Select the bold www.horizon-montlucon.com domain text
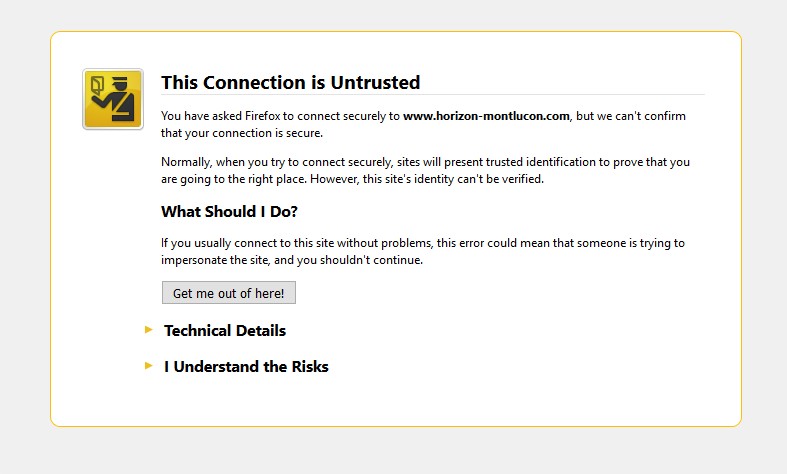 coord(486,116)
